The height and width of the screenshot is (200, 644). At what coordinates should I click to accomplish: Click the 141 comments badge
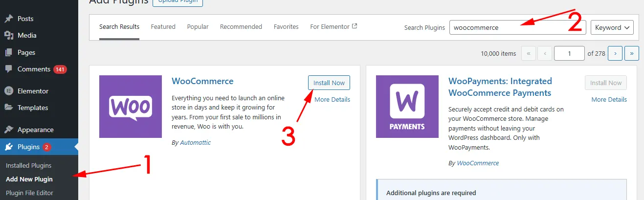coord(60,69)
